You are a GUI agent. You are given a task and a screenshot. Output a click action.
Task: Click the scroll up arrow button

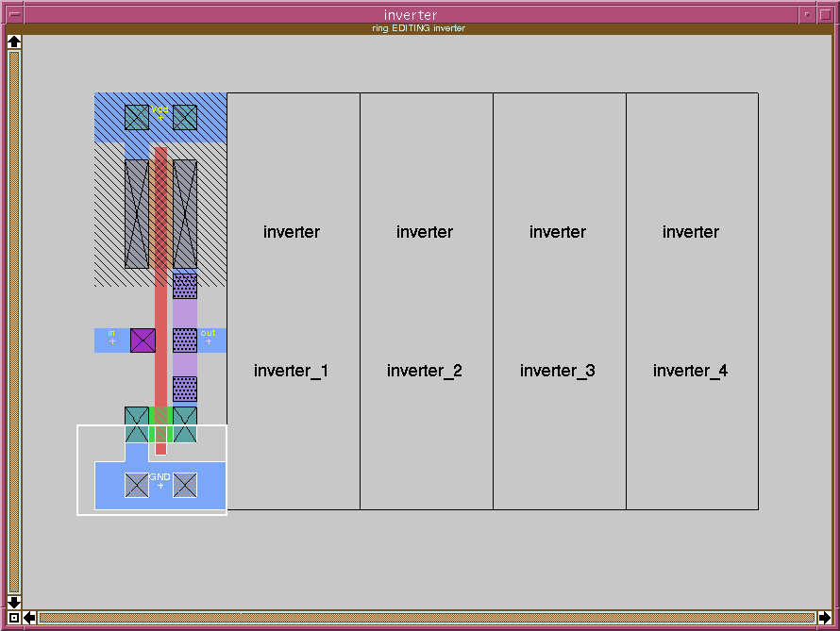pos(14,42)
